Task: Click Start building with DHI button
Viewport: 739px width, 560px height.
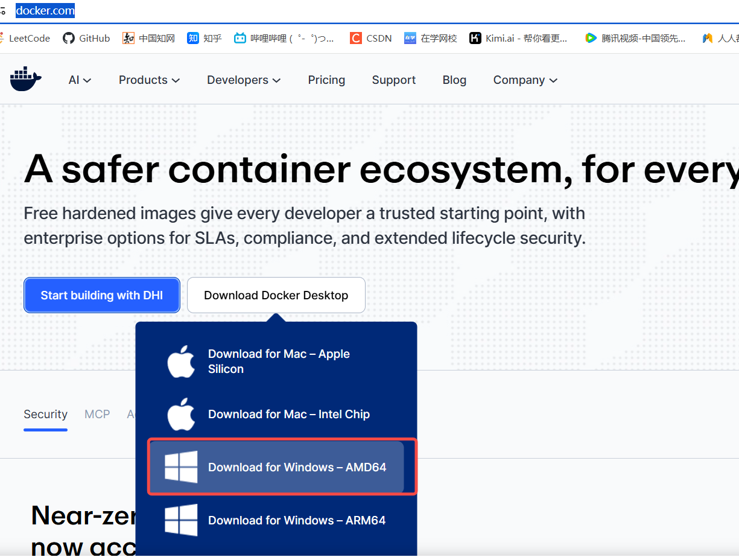Action: pyautogui.click(x=102, y=295)
